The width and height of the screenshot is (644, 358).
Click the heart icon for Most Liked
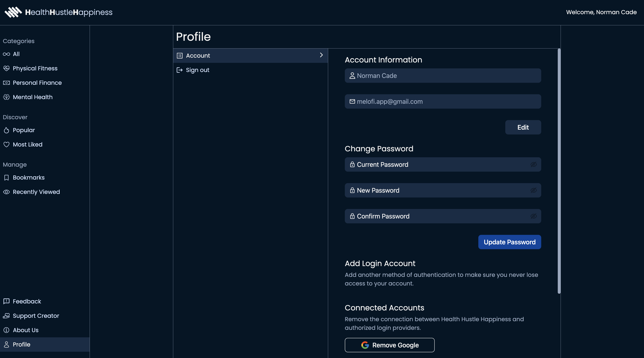coord(6,144)
